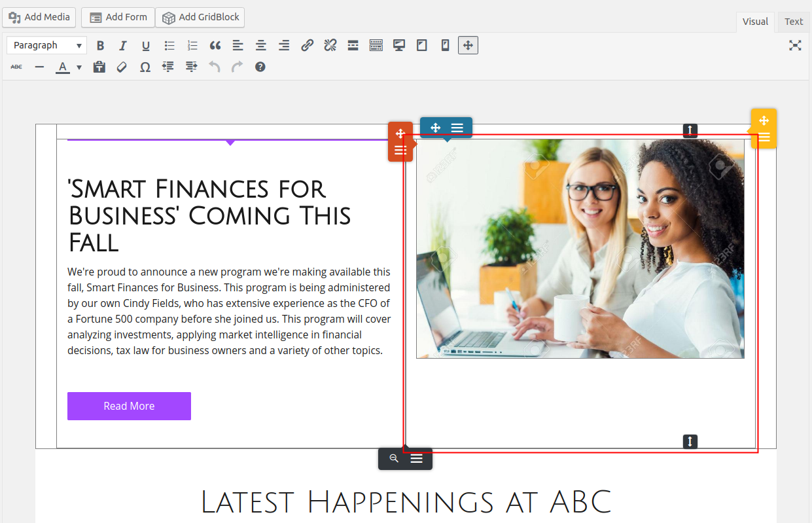Image resolution: width=812 pixels, height=523 pixels.
Task: Click the purple Read More button
Action: click(129, 406)
